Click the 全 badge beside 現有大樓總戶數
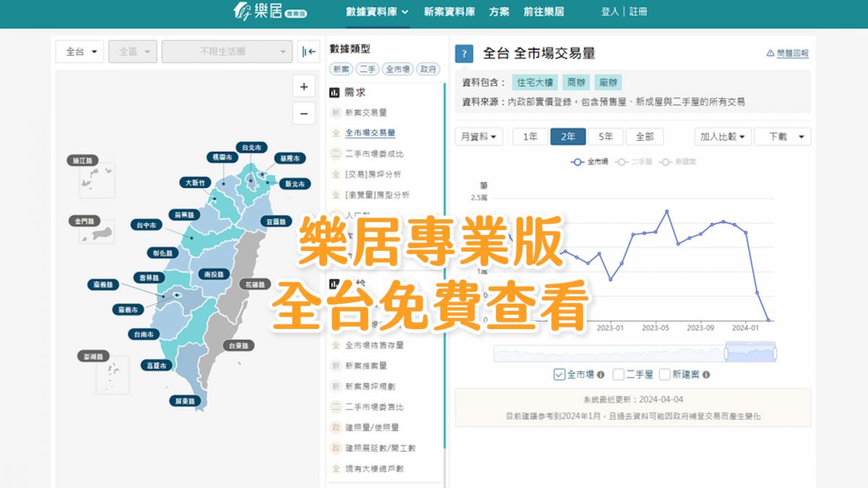868x488 pixels. (x=336, y=468)
